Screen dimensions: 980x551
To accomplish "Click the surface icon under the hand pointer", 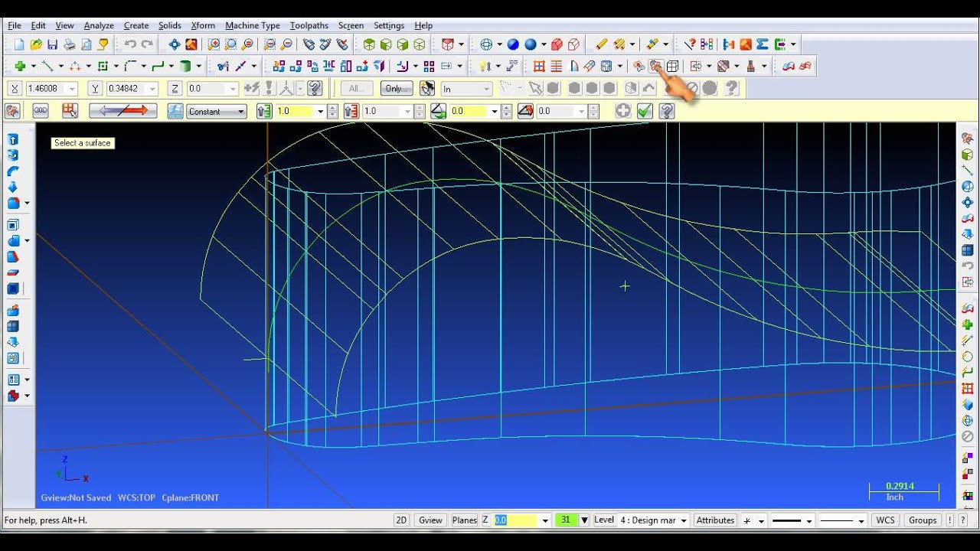I will tap(656, 66).
